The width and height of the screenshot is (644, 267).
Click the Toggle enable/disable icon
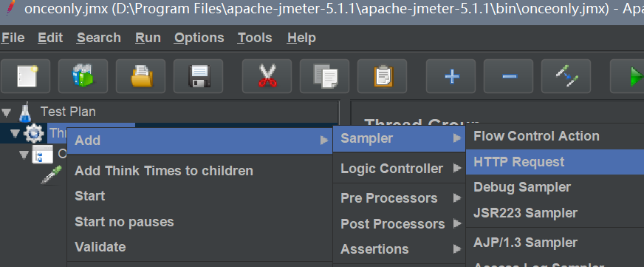[x=566, y=76]
